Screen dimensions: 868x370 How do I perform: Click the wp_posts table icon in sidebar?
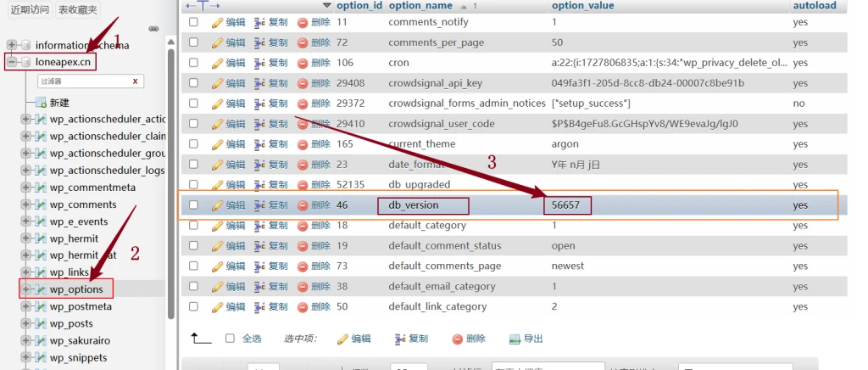click(x=40, y=323)
